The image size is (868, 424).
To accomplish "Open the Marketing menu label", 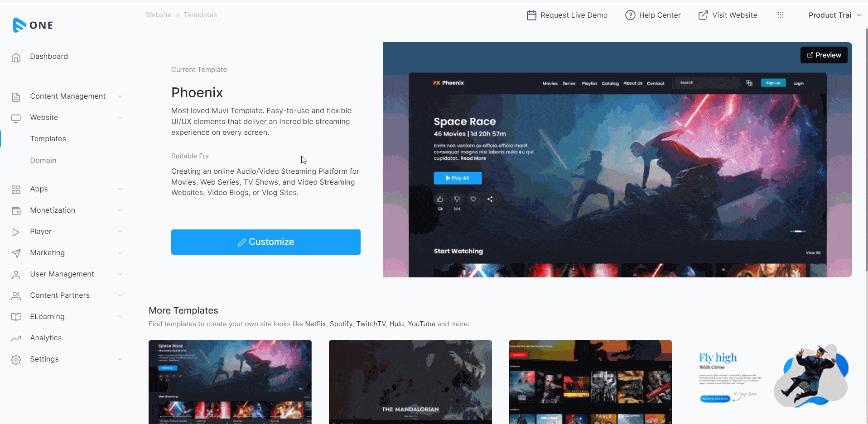I will click(47, 253).
